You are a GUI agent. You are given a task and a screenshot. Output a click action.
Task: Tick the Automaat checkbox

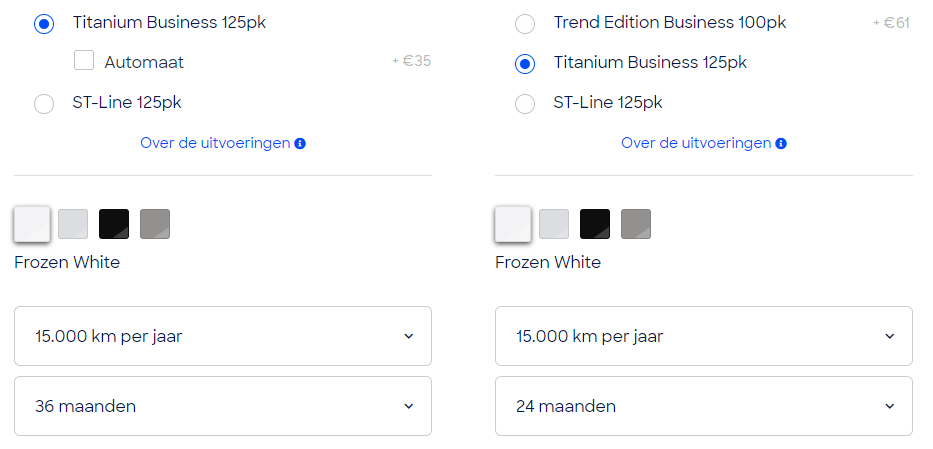84,62
